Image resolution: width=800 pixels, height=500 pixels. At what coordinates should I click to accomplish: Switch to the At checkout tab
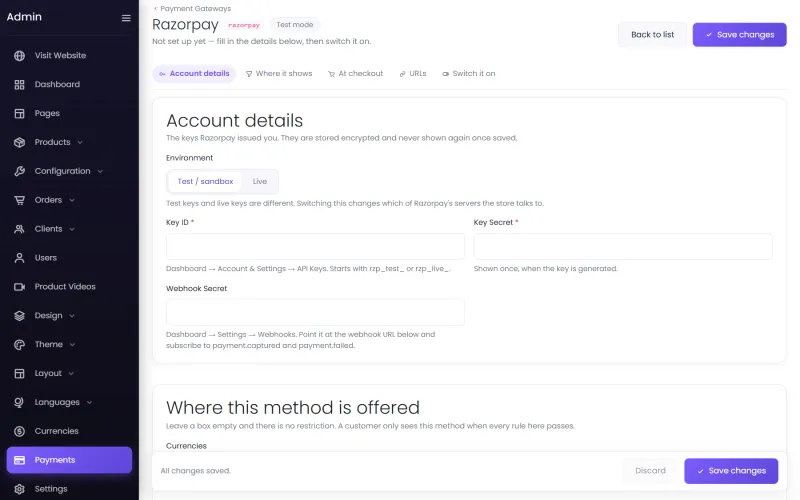coord(356,73)
